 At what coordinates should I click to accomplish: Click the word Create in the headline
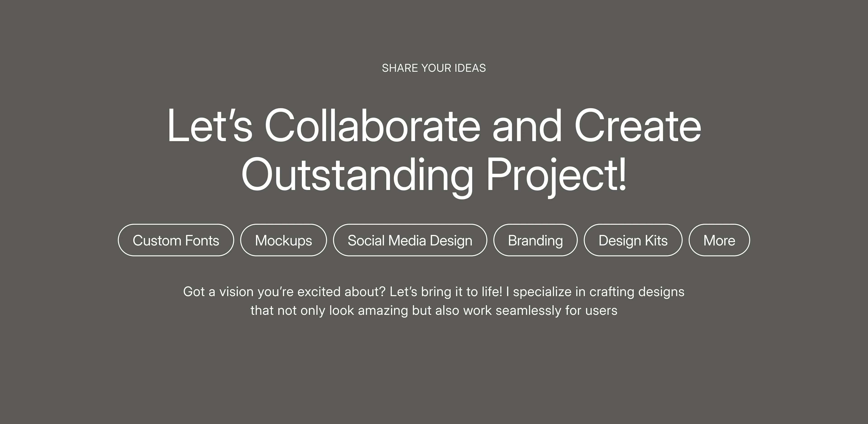[x=637, y=125]
